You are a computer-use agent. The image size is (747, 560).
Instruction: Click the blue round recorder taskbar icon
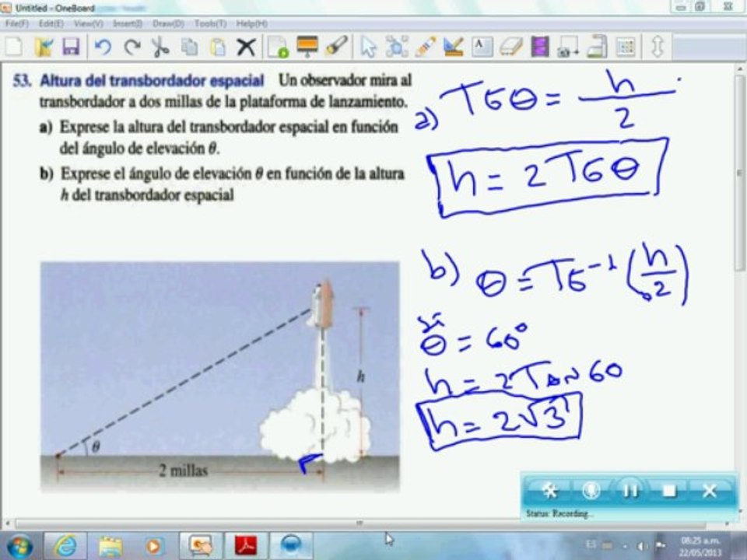[x=290, y=546]
